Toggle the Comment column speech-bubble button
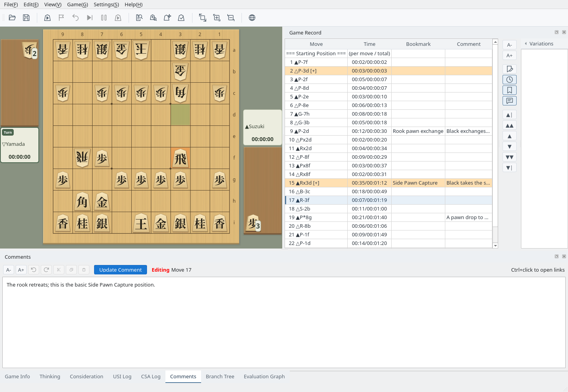The image size is (568, 392). click(x=510, y=101)
